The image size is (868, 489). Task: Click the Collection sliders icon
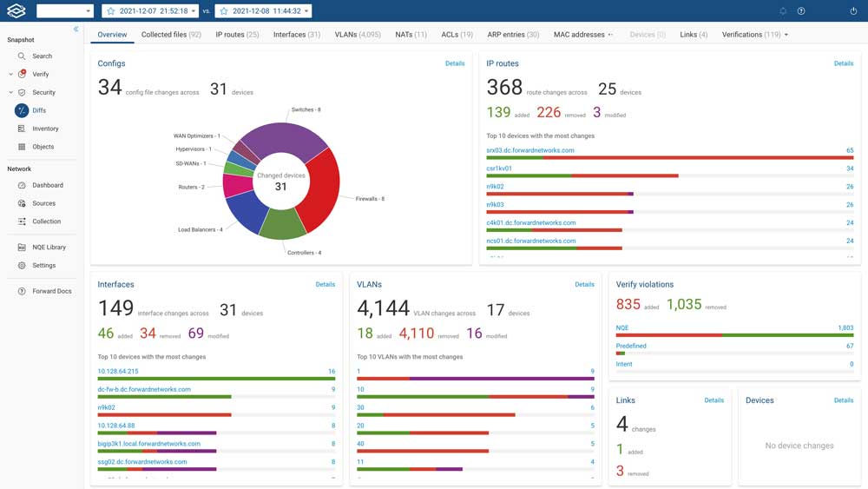point(22,221)
